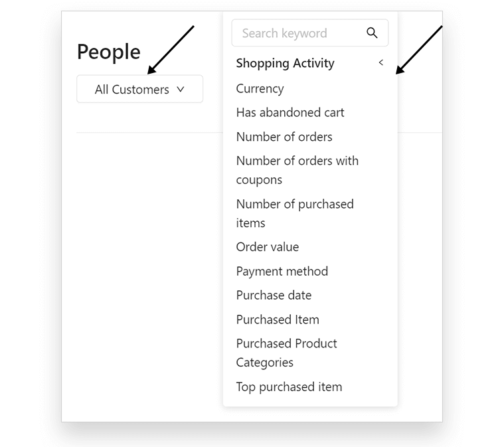The height and width of the screenshot is (447, 504).
Task: Select the Purchased Item option
Action: [278, 319]
